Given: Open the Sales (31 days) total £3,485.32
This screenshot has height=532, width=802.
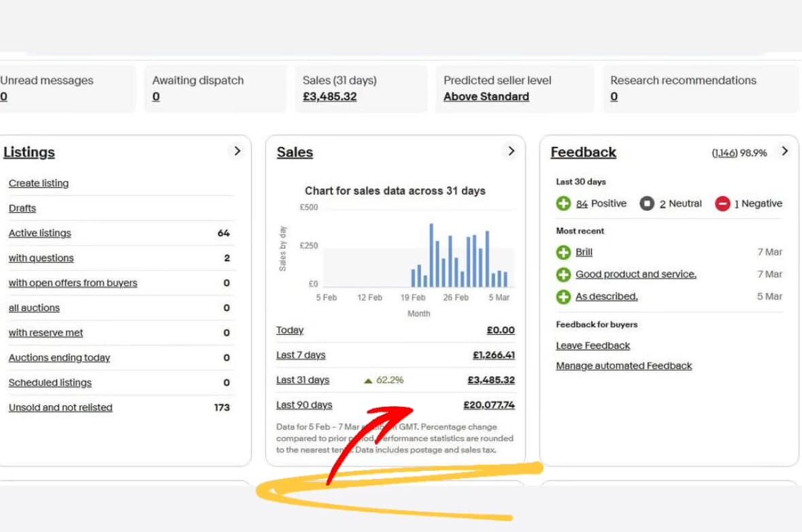Looking at the screenshot, I should click(x=329, y=97).
